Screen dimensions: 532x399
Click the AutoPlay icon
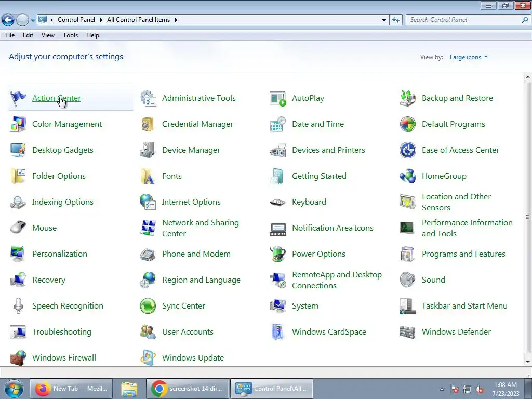(x=278, y=98)
